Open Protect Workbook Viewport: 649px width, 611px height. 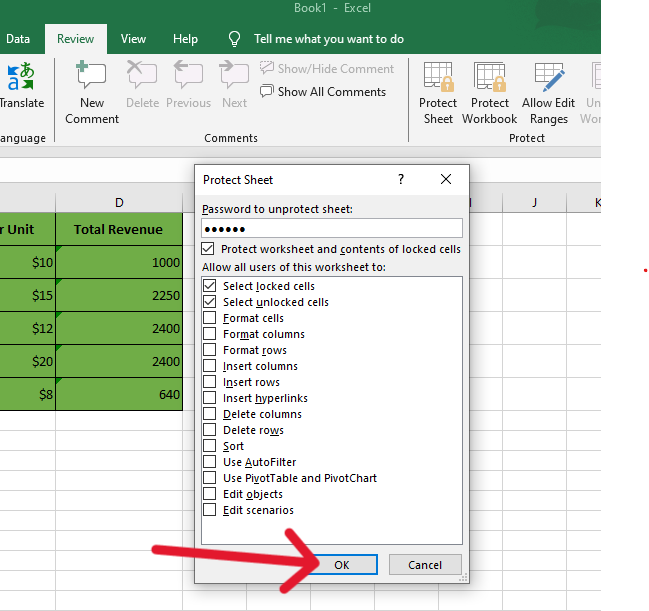[x=490, y=78]
